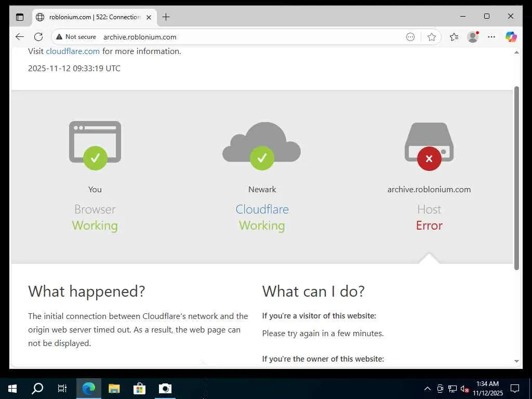Click the red Error status text
Screen dimensions: 532x399
(x=429, y=225)
